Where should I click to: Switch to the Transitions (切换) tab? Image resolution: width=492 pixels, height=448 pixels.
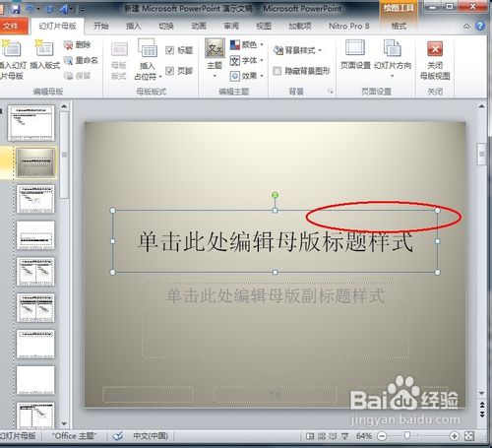[x=166, y=26]
